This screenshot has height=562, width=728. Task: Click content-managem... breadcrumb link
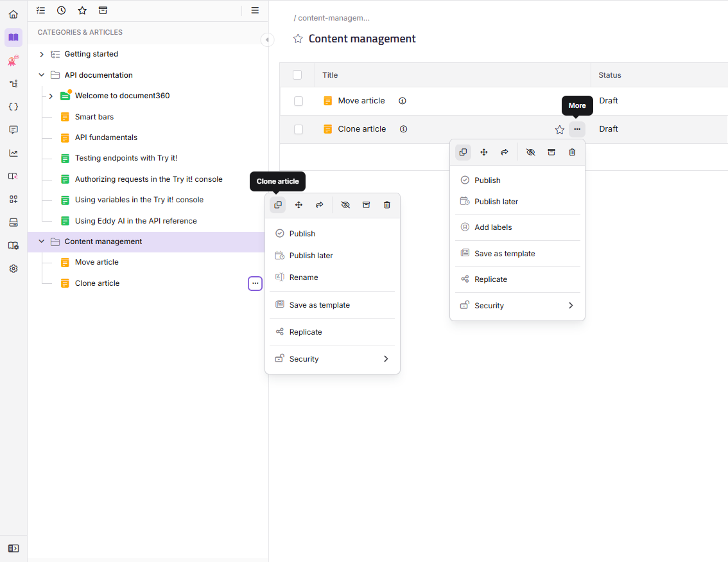tap(333, 18)
